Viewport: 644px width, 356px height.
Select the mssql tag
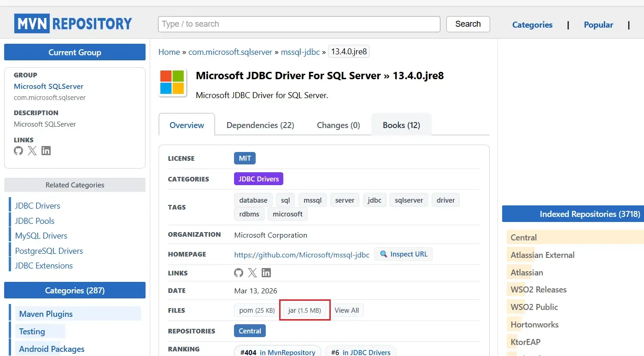[313, 200]
